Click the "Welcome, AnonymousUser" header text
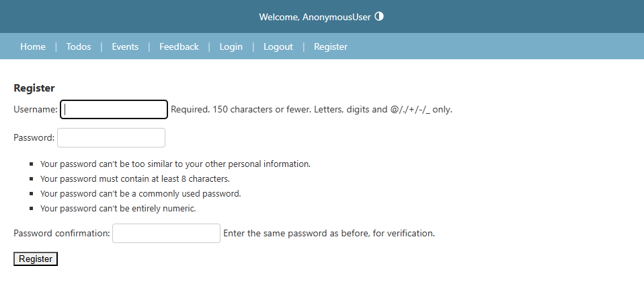Screen dimensions: 644x303 315,17
